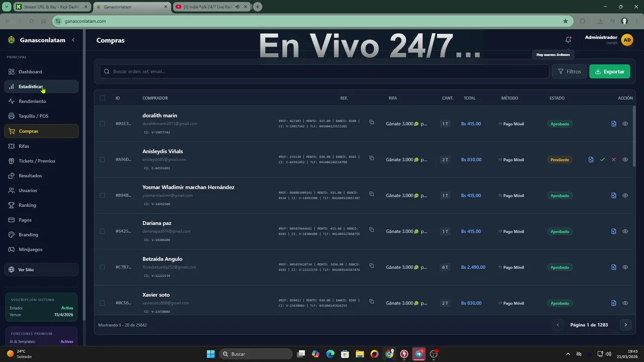The image size is (644, 362).
Task: Approve Anisleydis Viñals pending order checkmark
Action: click(x=602, y=159)
